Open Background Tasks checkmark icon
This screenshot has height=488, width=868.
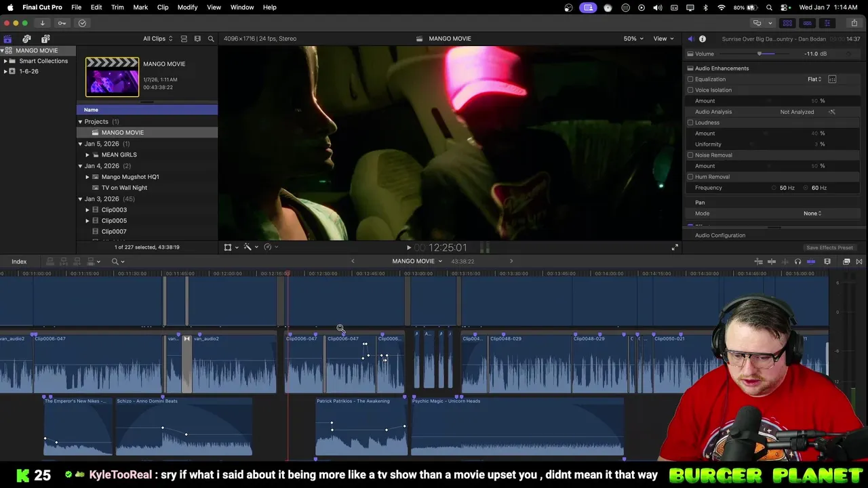[x=82, y=23]
